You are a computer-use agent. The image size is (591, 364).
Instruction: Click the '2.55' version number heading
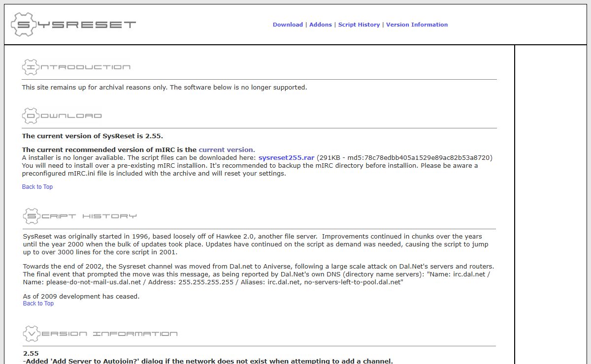click(31, 353)
